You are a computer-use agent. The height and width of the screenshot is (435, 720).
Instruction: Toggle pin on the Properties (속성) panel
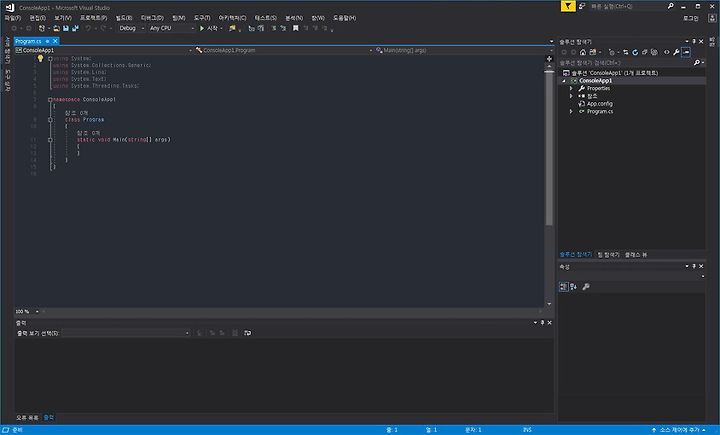click(x=694, y=266)
